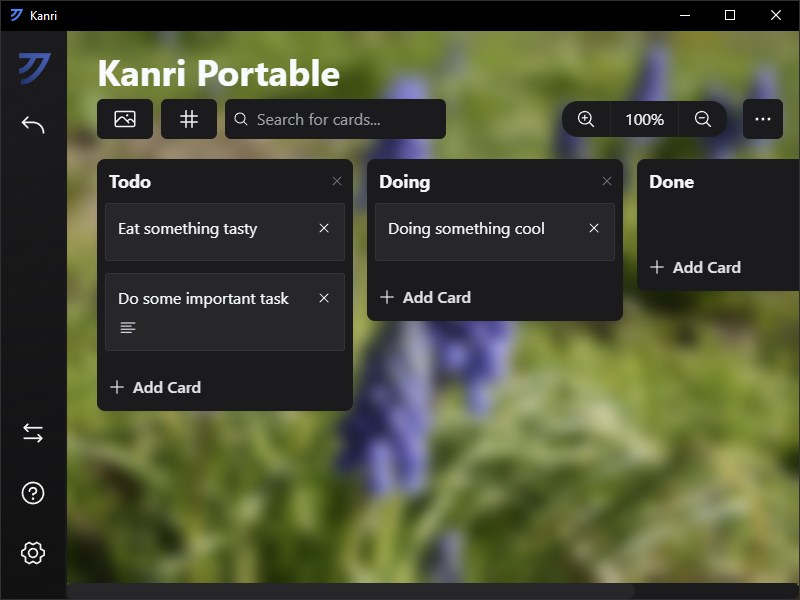Add Card to the Todo column
Viewport: 800px width, 600px height.
(156, 387)
